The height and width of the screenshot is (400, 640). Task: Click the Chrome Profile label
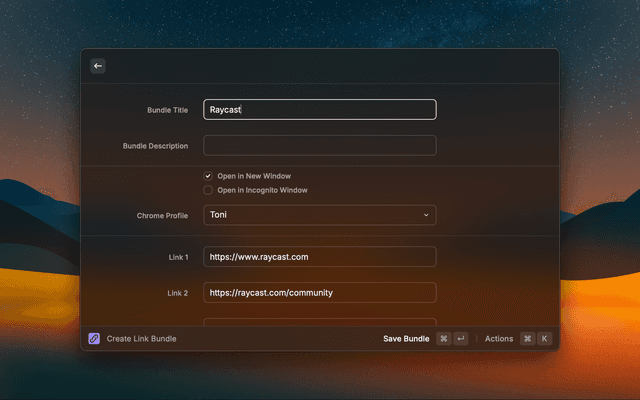click(x=162, y=215)
